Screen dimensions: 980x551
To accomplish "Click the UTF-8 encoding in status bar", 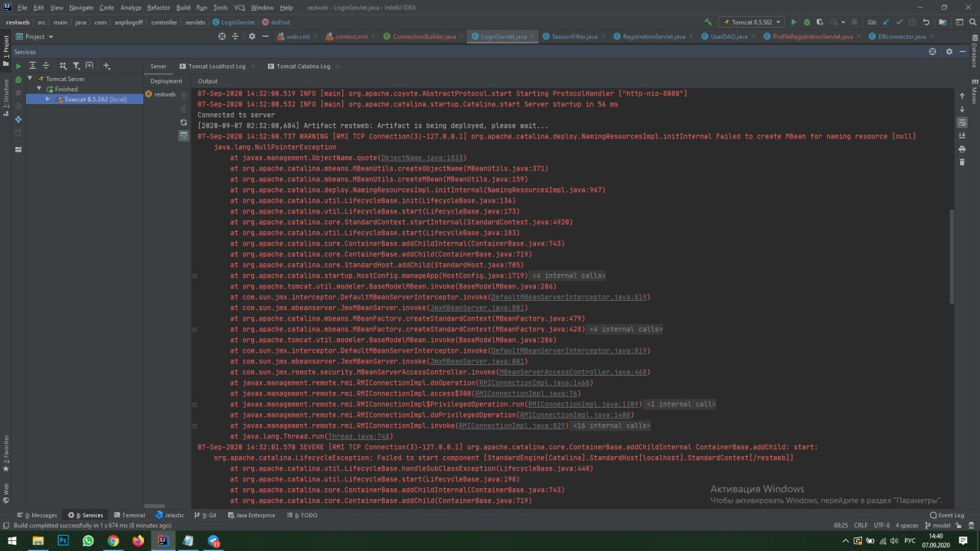I will (882, 526).
